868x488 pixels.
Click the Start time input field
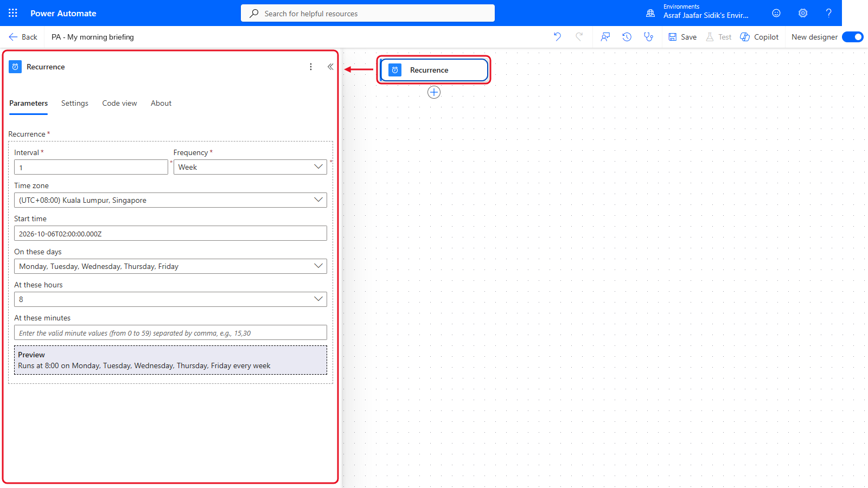[170, 233]
